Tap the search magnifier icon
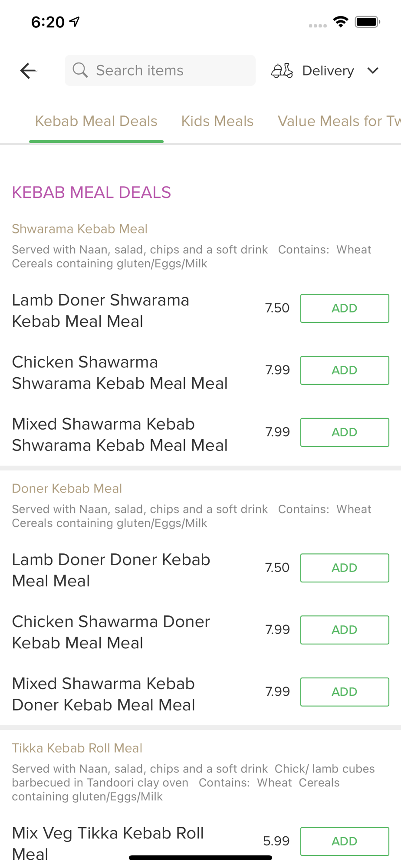 point(80,70)
